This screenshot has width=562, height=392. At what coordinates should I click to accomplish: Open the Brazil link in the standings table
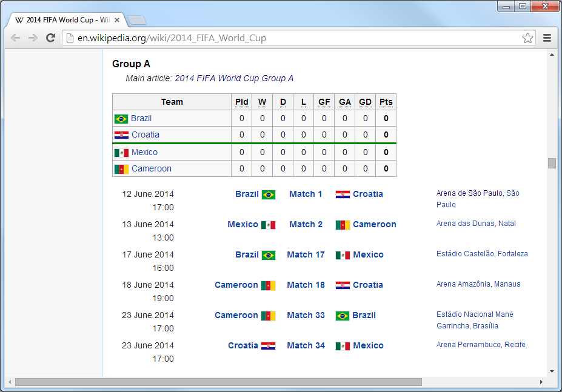[141, 119]
